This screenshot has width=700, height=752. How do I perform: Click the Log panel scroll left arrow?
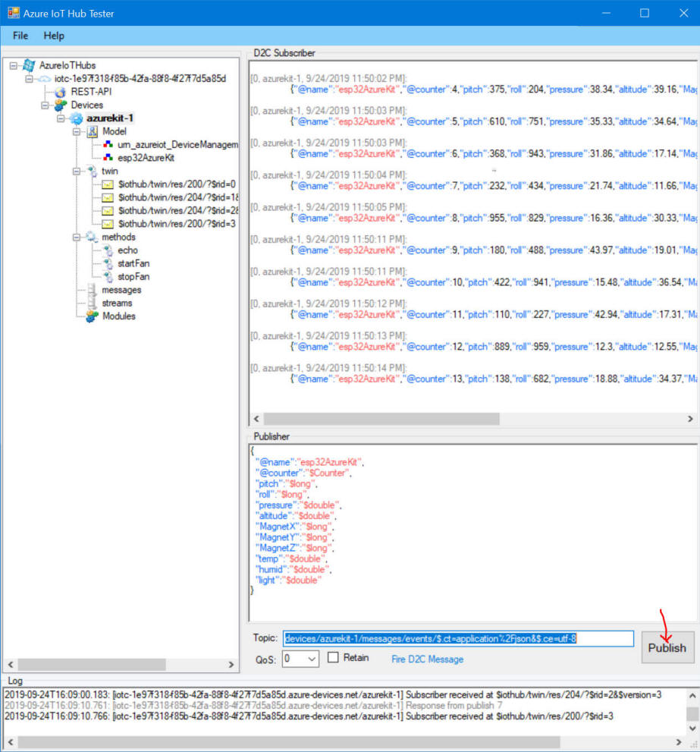pos(11,742)
